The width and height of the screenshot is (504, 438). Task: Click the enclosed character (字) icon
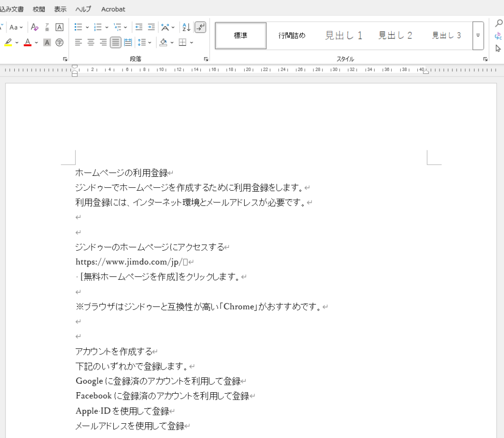pos(60,42)
